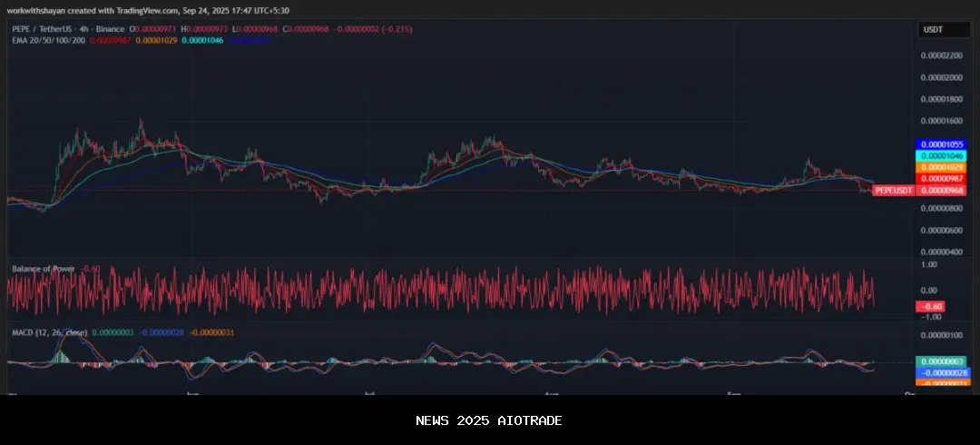Click the cyan 0.00001046 EMA price tag
Screen dimensions: 980x445
click(940, 156)
